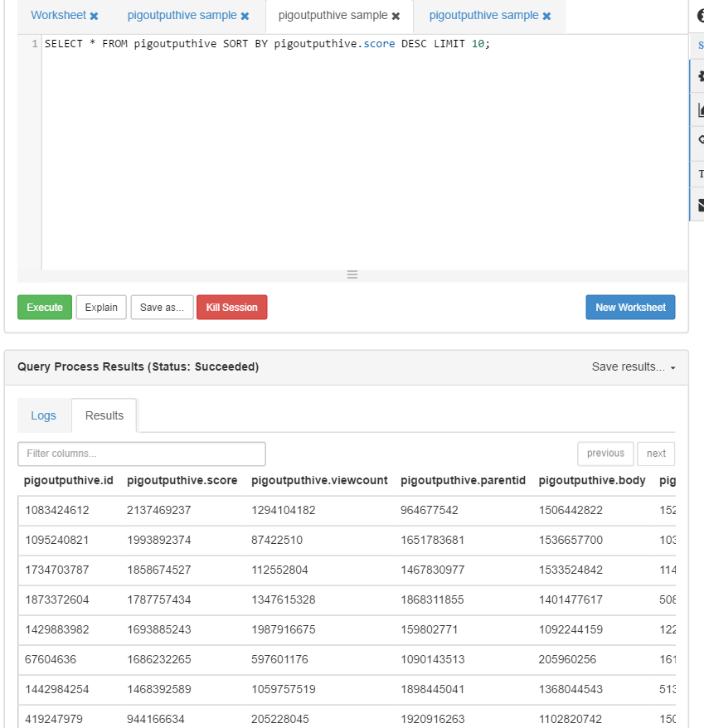The width and height of the screenshot is (704, 728).
Task: Click the red Kill Session button
Action: pos(231,308)
